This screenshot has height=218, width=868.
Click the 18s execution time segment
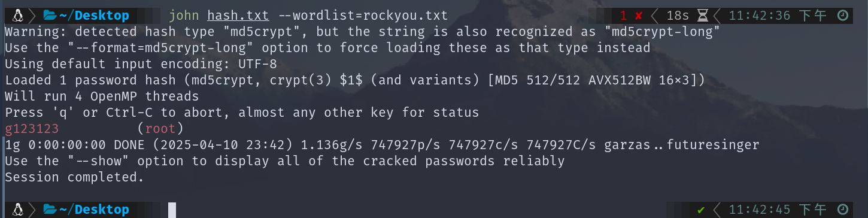(x=678, y=16)
